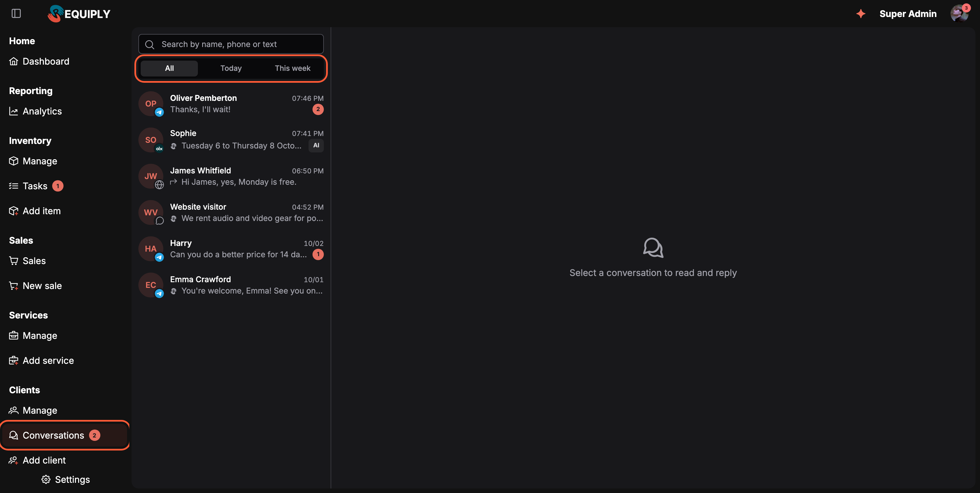980x493 pixels.
Task: Click the Conversations chat bubble icon
Action: (x=14, y=435)
